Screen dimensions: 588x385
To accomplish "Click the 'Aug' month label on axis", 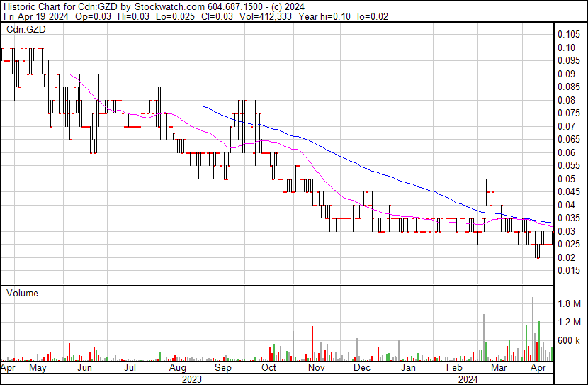I will click(x=177, y=367).
